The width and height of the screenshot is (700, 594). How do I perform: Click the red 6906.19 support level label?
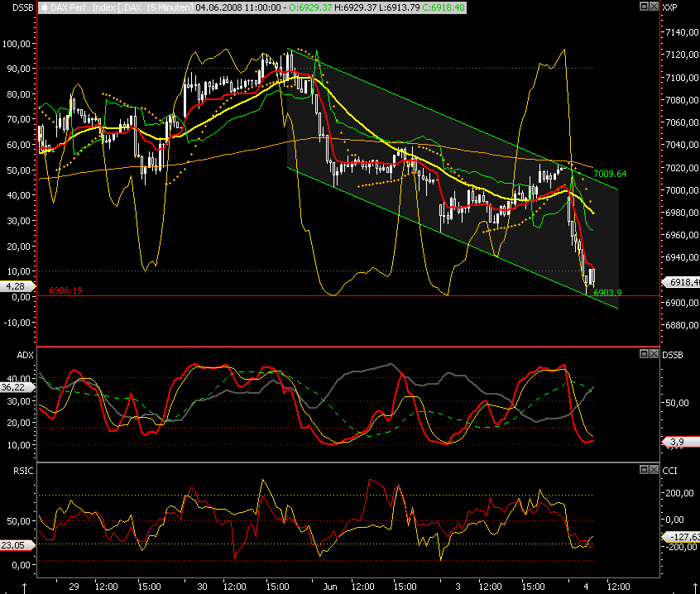[x=65, y=290]
